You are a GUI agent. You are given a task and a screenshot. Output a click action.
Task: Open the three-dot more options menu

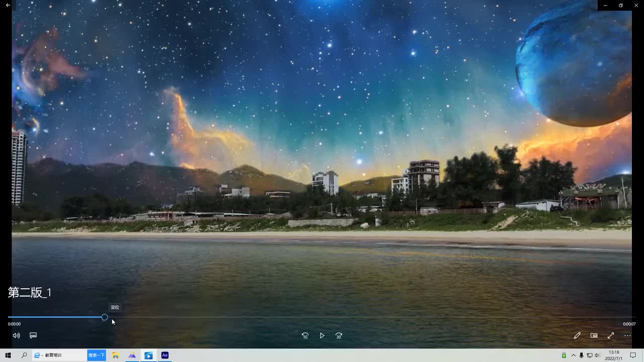tap(627, 335)
